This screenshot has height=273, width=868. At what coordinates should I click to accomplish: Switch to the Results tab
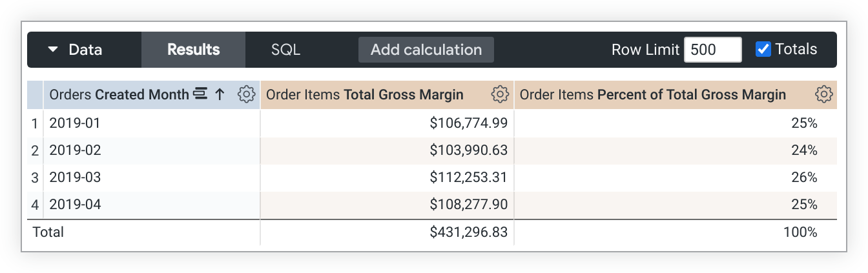(193, 50)
